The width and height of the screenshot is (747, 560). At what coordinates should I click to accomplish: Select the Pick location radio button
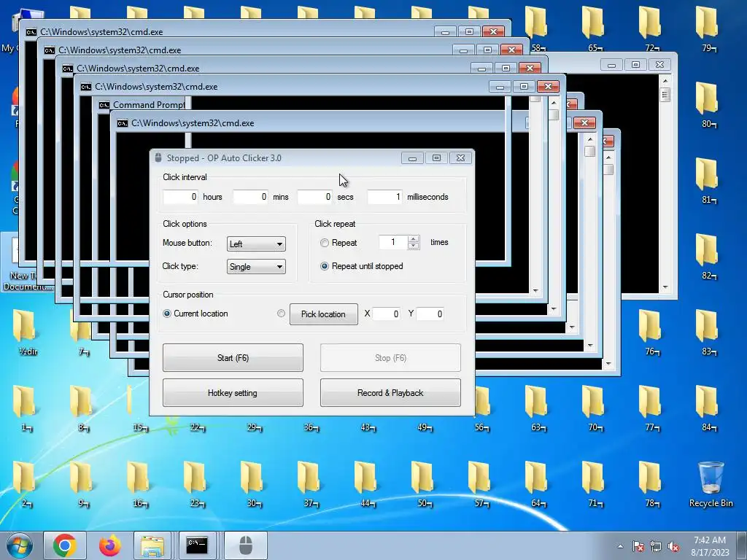(x=281, y=314)
